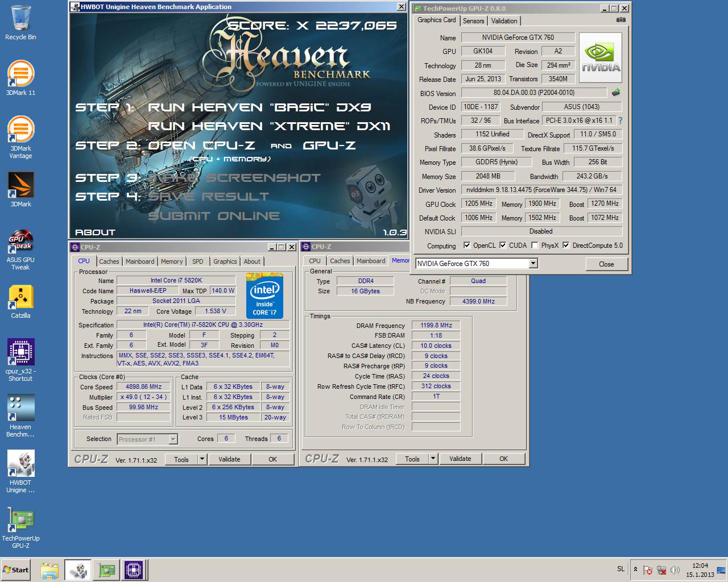Open the Processor #1 selection dropdown

pos(173,439)
